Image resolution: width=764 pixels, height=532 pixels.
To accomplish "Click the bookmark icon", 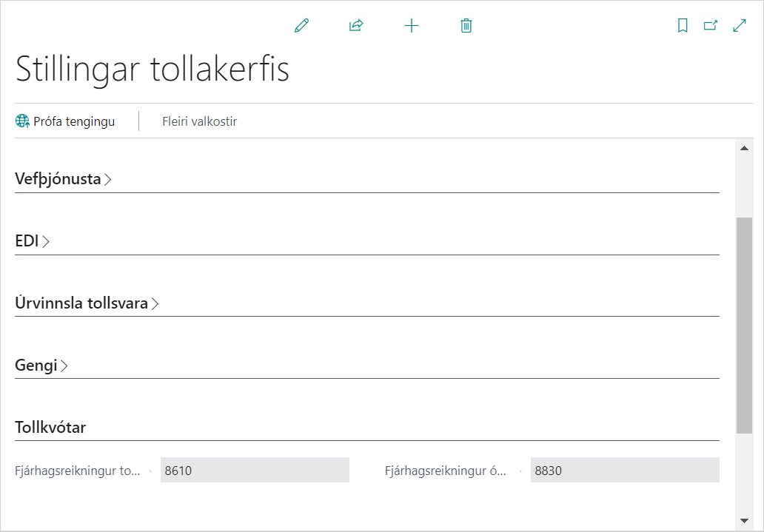I will (x=683, y=26).
